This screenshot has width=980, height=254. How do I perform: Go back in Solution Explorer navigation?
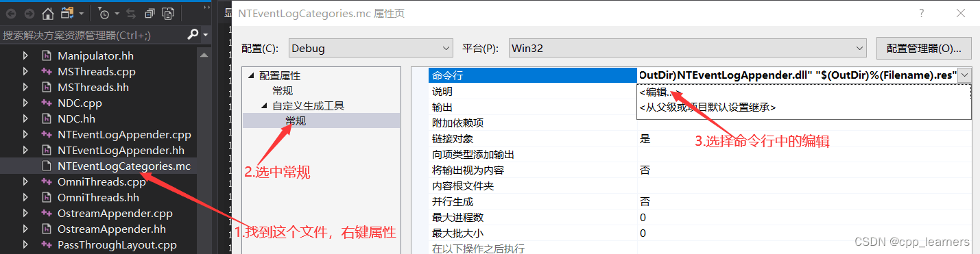[12, 13]
